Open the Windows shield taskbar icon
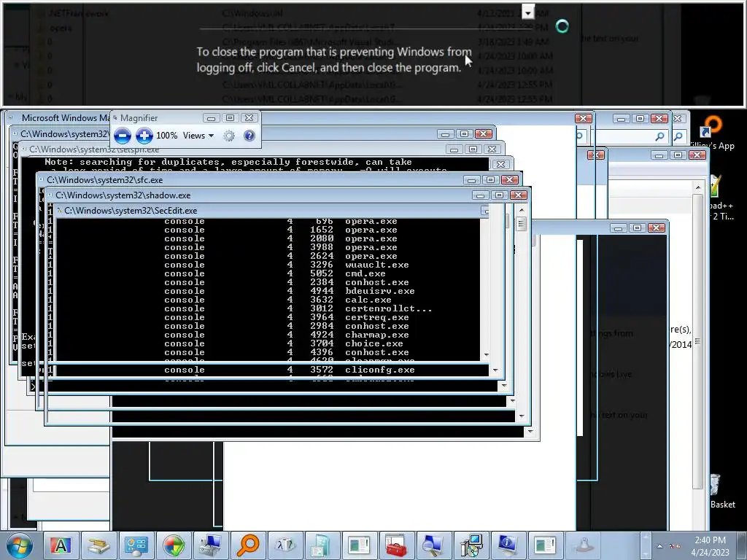 tap(173, 545)
